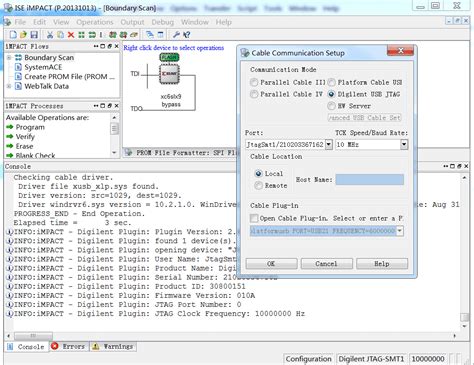
Task: Choose the HW Server communication mode
Action: 331,106
